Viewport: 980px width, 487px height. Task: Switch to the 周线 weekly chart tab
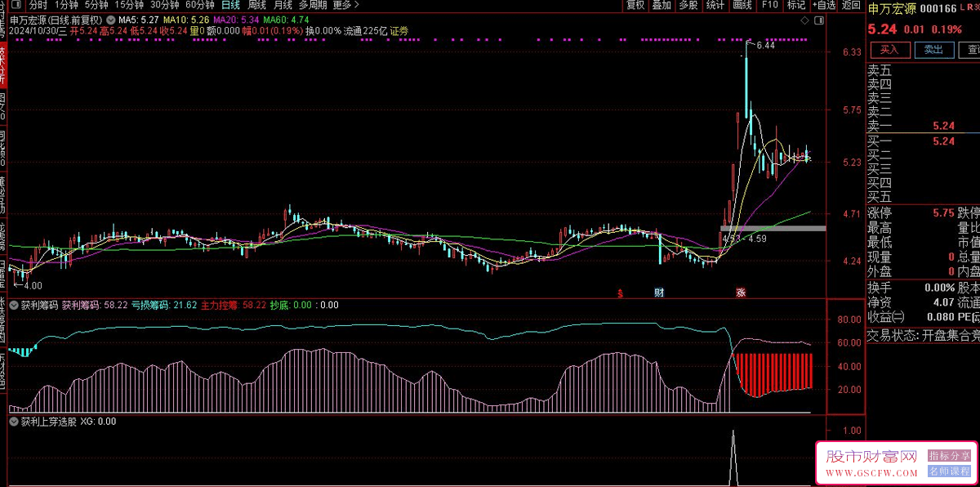click(256, 5)
